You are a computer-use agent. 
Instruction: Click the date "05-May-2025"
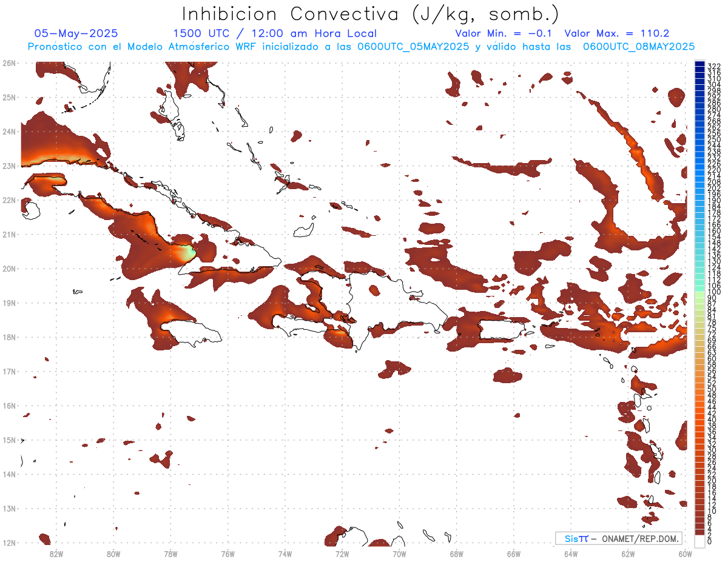[76, 34]
